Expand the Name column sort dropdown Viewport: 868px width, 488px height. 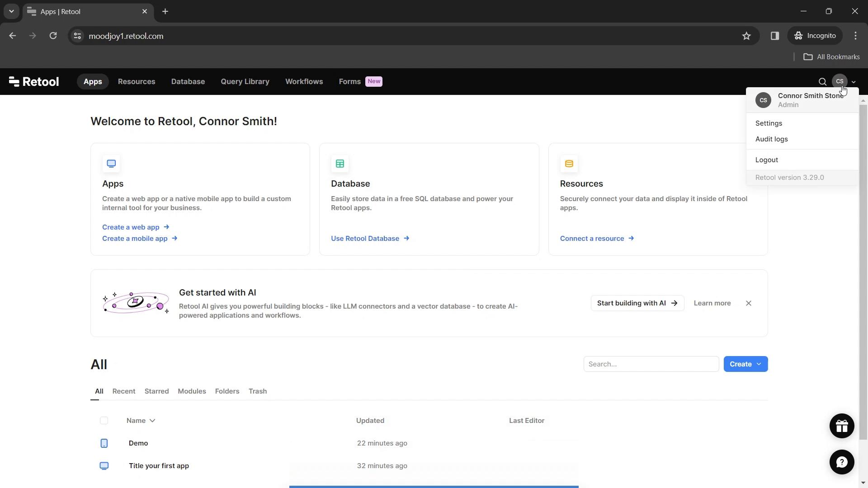click(x=153, y=420)
